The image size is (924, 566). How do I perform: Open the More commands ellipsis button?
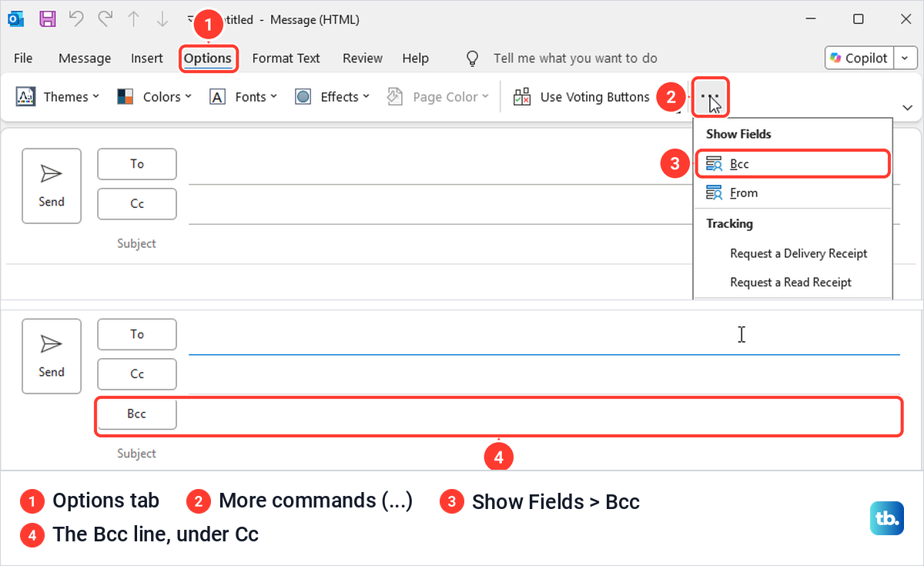click(x=711, y=97)
